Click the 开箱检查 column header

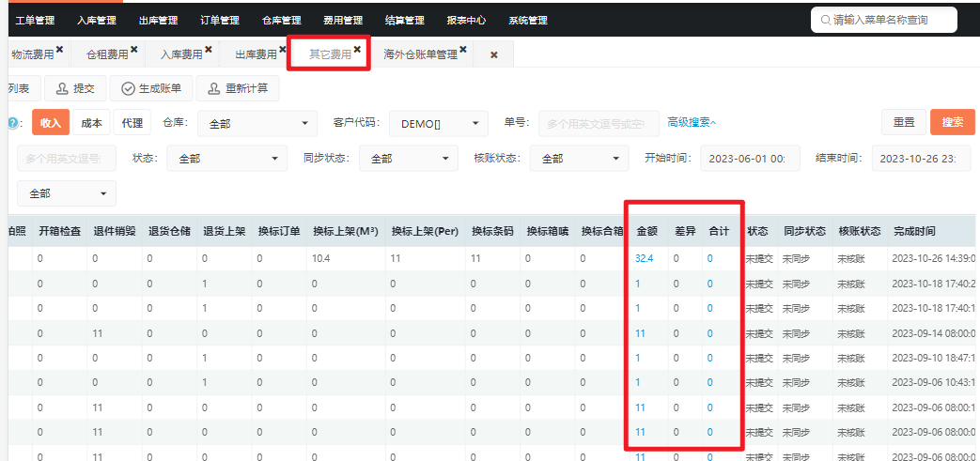click(60, 231)
